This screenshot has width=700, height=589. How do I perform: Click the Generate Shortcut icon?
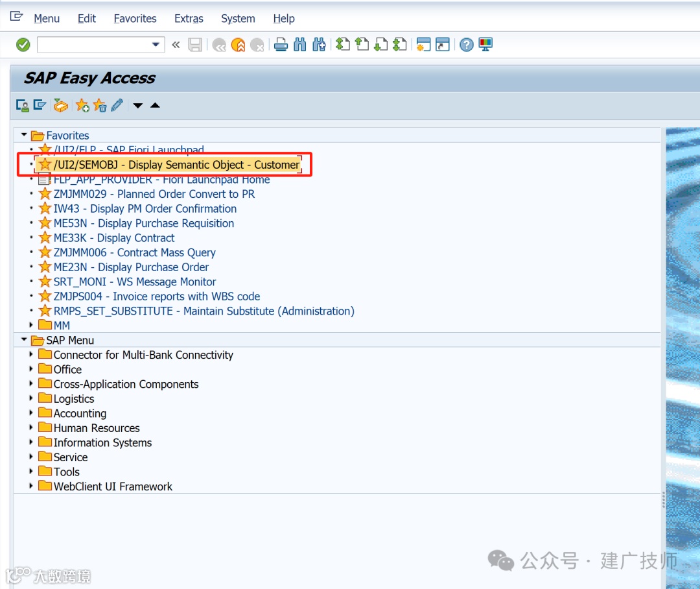[x=443, y=45]
